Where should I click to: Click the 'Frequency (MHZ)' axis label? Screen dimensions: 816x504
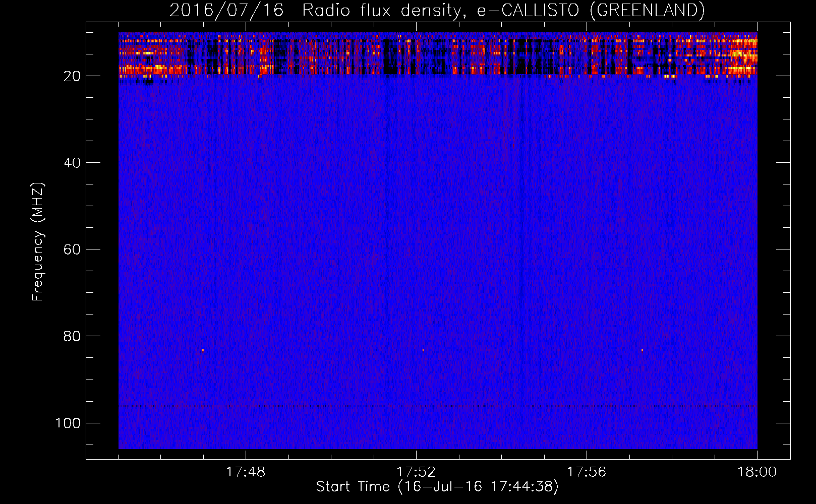[x=38, y=242]
